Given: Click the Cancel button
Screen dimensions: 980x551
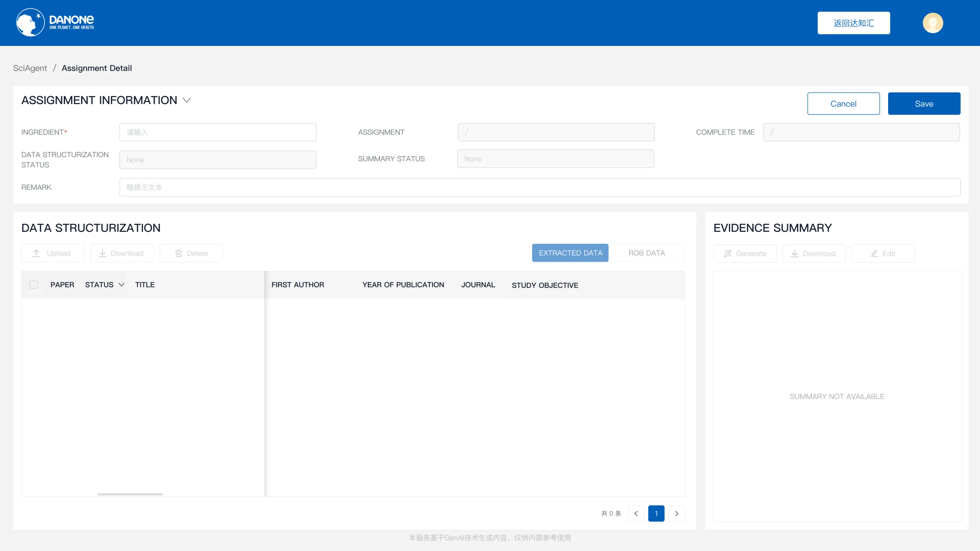Looking at the screenshot, I should click(x=843, y=103).
